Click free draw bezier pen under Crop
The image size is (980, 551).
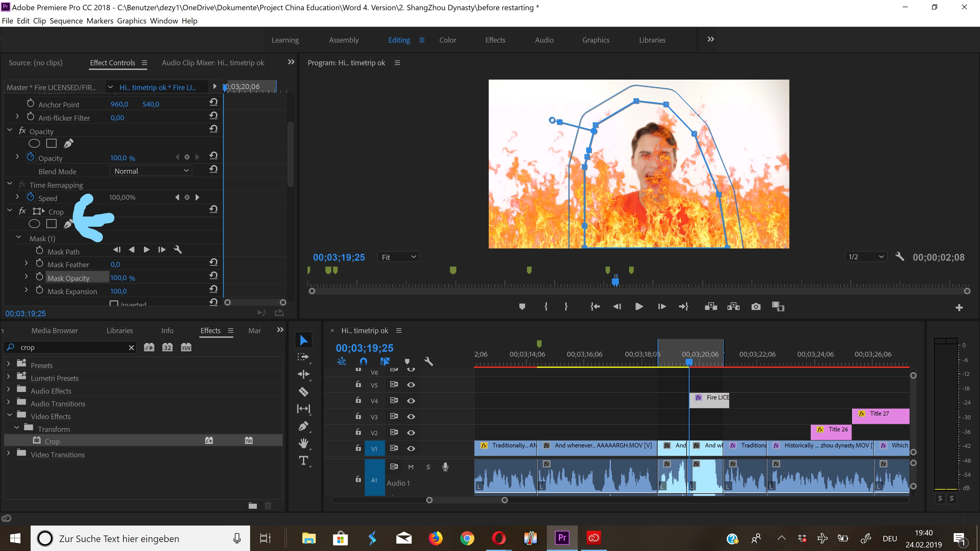click(x=68, y=224)
